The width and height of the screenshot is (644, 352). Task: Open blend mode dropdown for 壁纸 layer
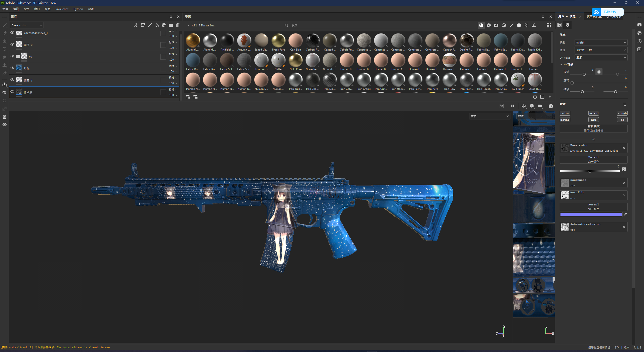(173, 66)
